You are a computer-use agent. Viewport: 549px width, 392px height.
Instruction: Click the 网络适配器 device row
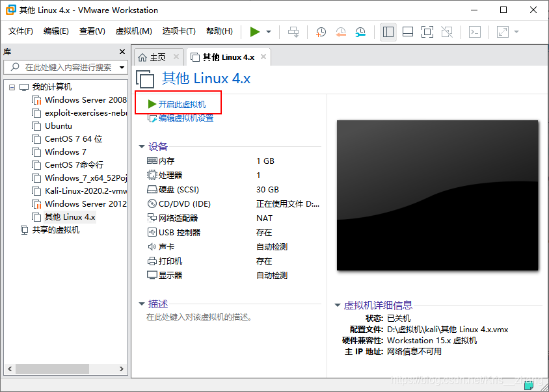click(x=233, y=218)
